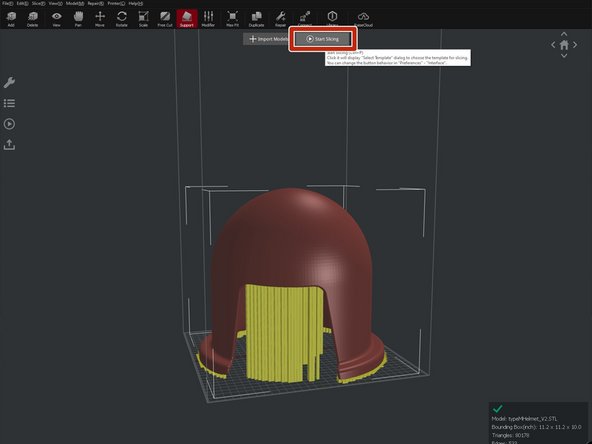592x444 pixels.
Task: Select the red helmet model dome
Action: (x=291, y=238)
